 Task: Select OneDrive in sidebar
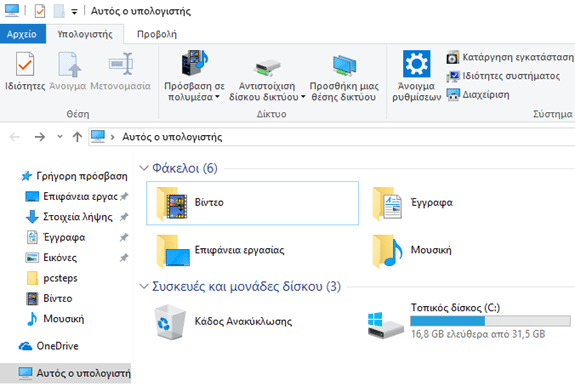tap(48, 346)
